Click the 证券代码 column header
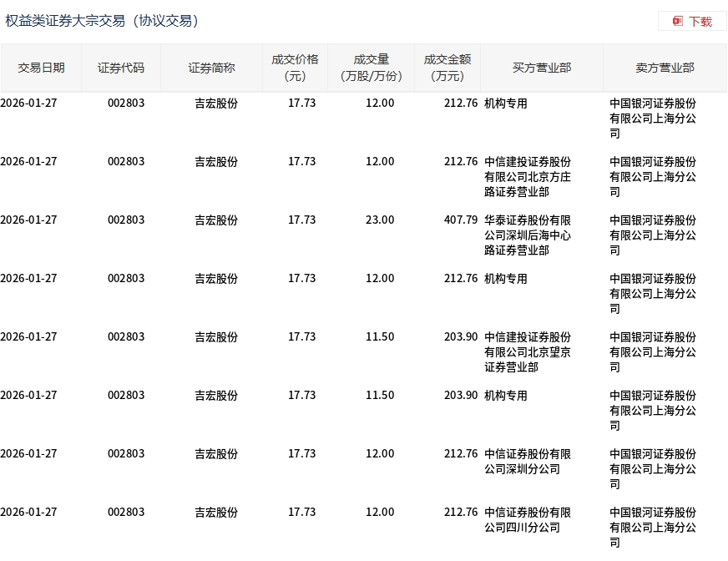The image size is (728, 561). click(121, 68)
